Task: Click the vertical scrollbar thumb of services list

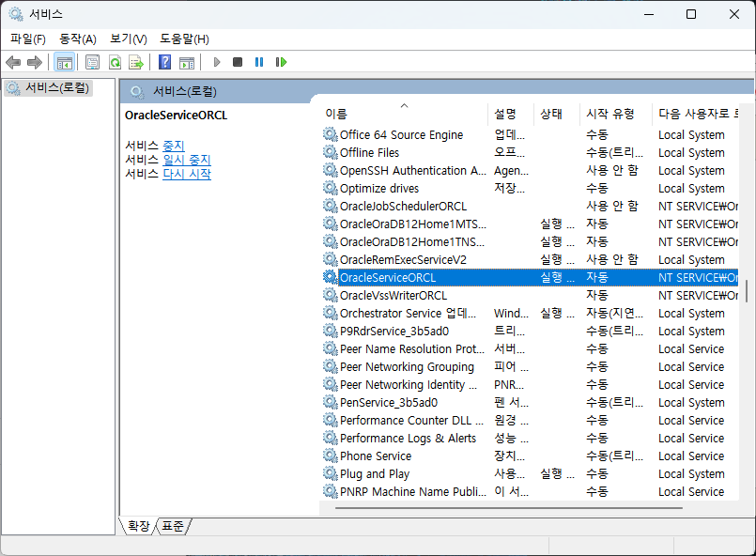Action: 747,291
